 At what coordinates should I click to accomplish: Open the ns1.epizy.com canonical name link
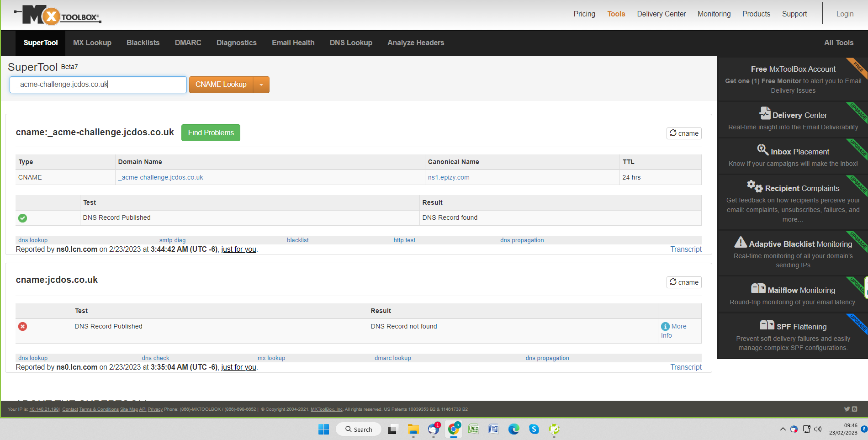(x=448, y=177)
